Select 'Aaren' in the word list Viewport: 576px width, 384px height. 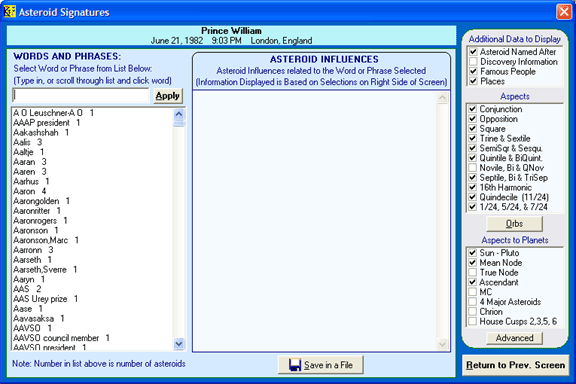click(x=92, y=172)
